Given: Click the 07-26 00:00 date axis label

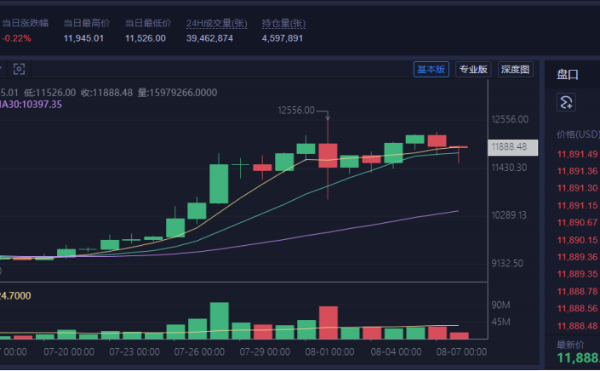Looking at the screenshot, I should [199, 352].
